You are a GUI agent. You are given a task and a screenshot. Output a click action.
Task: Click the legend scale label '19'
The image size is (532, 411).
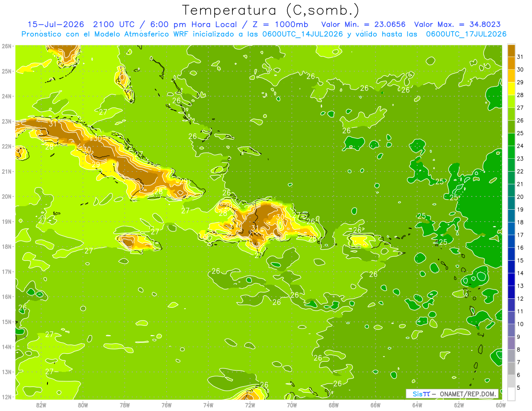click(x=520, y=209)
